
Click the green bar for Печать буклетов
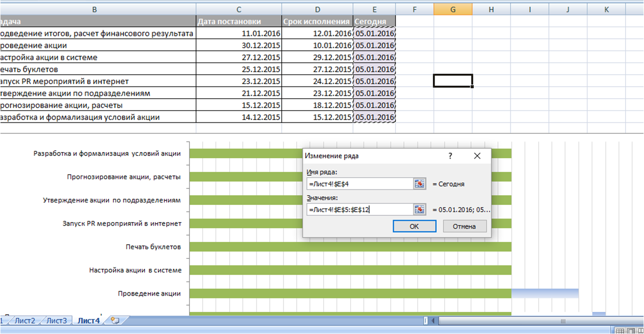350,247
